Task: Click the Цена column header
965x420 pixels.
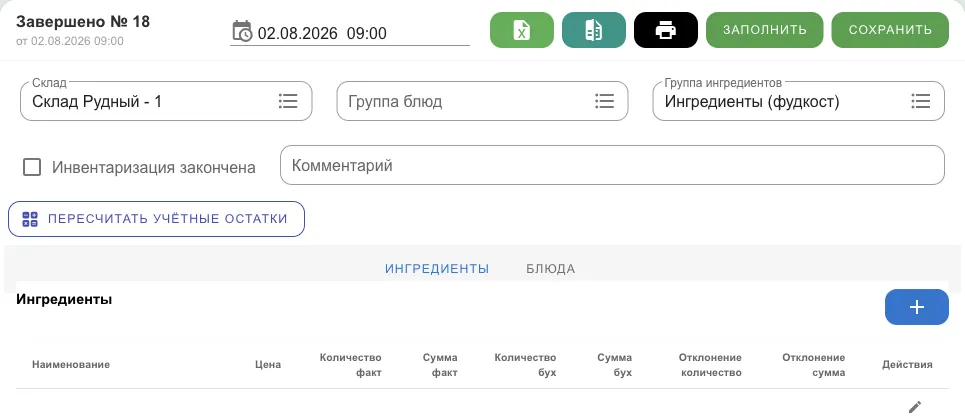Action: pyautogui.click(x=268, y=365)
